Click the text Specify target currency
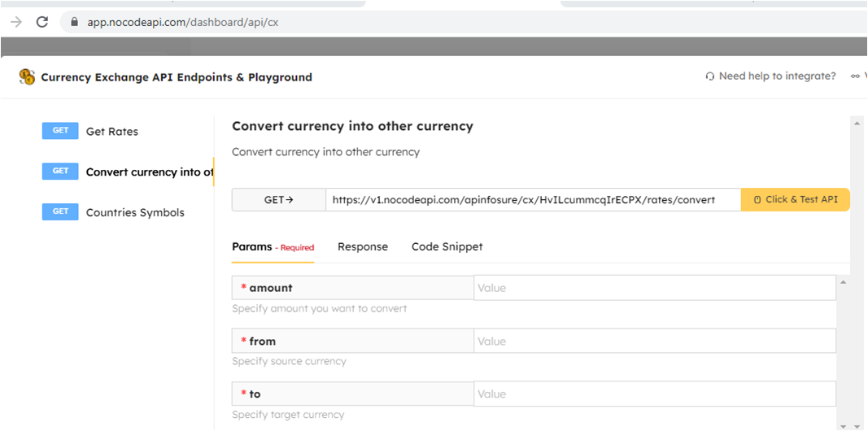 click(x=288, y=415)
